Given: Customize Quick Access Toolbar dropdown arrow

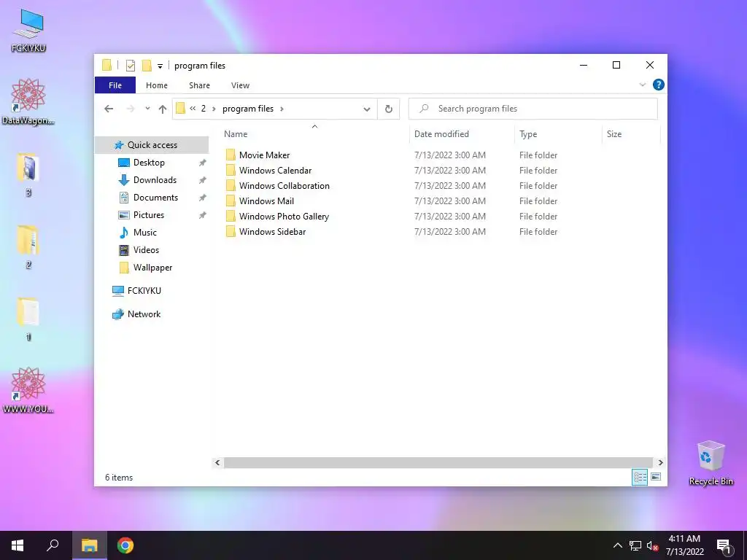Looking at the screenshot, I should click(x=160, y=66).
